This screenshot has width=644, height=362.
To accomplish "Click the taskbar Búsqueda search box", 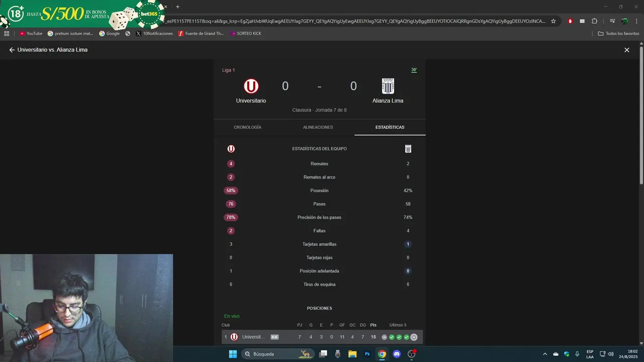I will pyautogui.click(x=278, y=354).
